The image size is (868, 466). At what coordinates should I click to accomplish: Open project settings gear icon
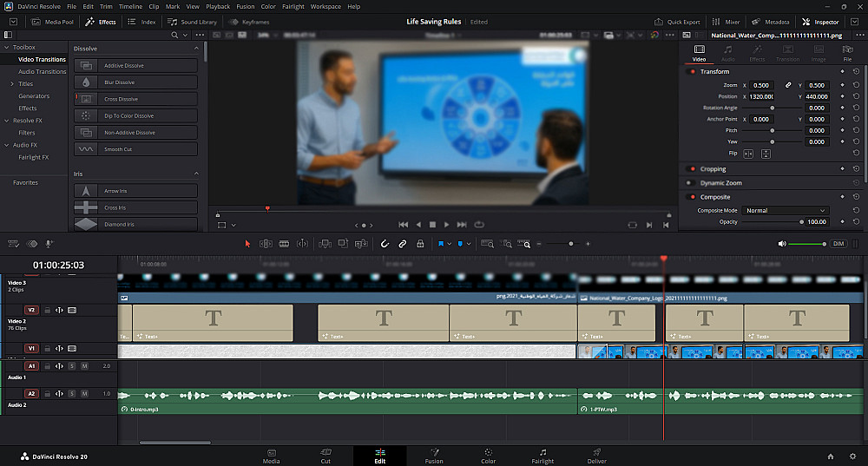851,456
